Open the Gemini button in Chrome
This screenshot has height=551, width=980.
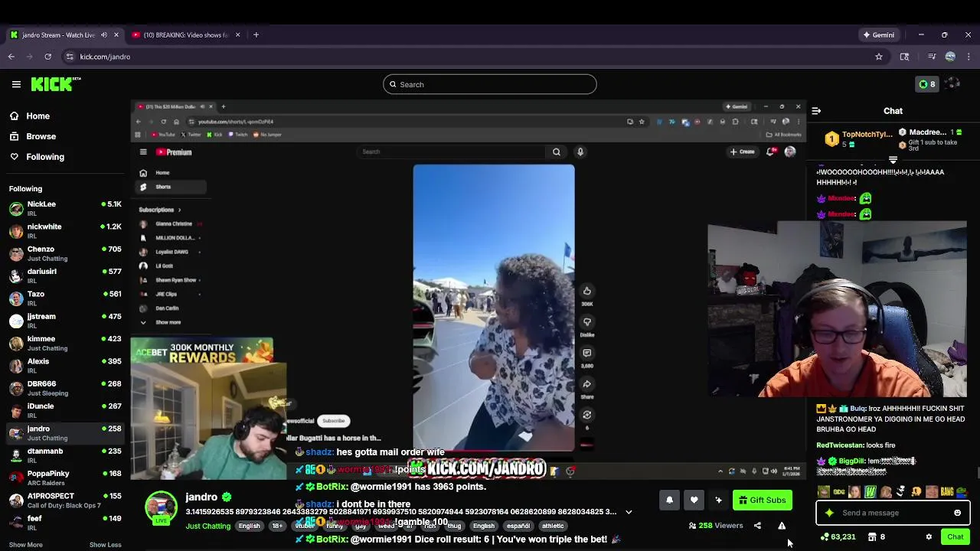(x=878, y=35)
